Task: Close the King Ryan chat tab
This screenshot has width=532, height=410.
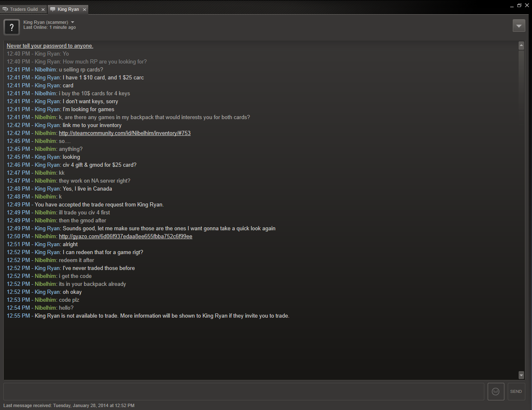Action: tap(84, 10)
